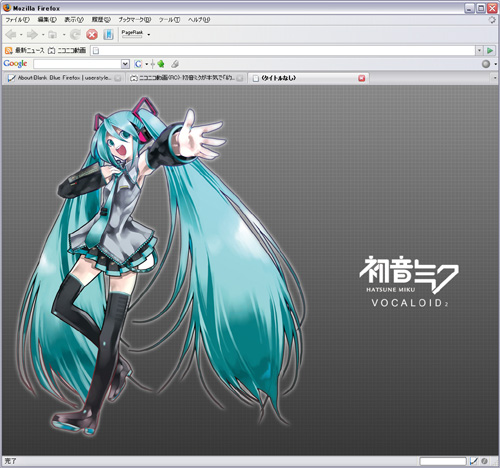Select the (タイトルなし) tab

tap(308, 78)
